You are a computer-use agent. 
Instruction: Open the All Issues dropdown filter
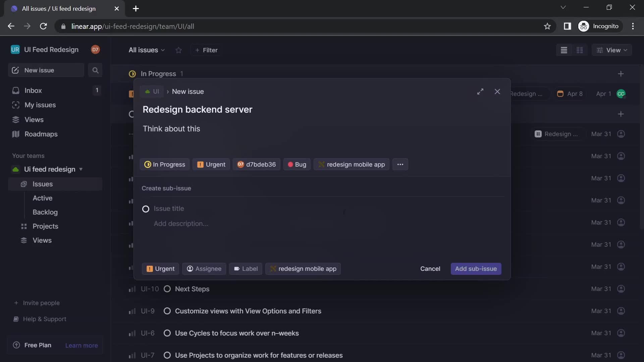pyautogui.click(x=147, y=50)
